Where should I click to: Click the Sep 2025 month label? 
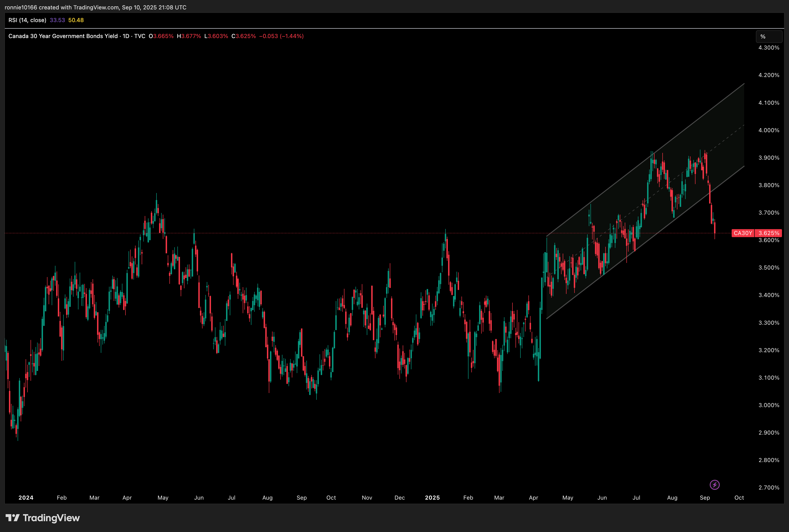coord(704,497)
